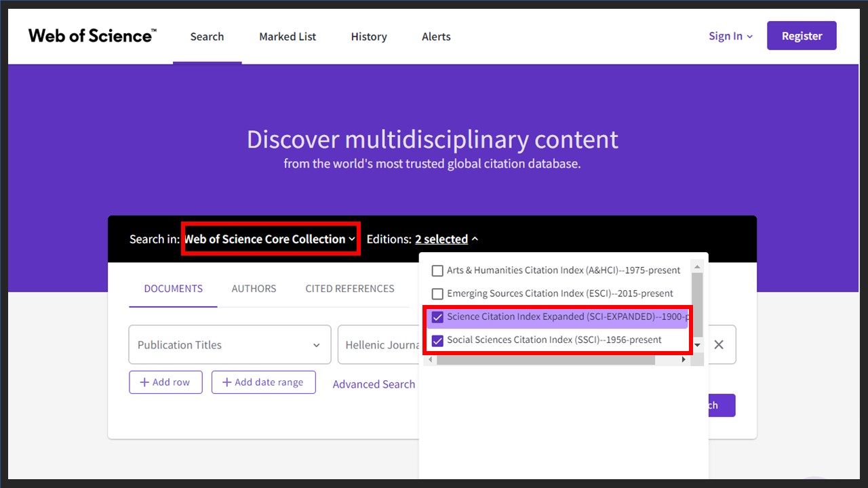Click vertical scrollbar down arrow in editions list
Image resolution: width=868 pixels, height=488 pixels.
(697, 346)
